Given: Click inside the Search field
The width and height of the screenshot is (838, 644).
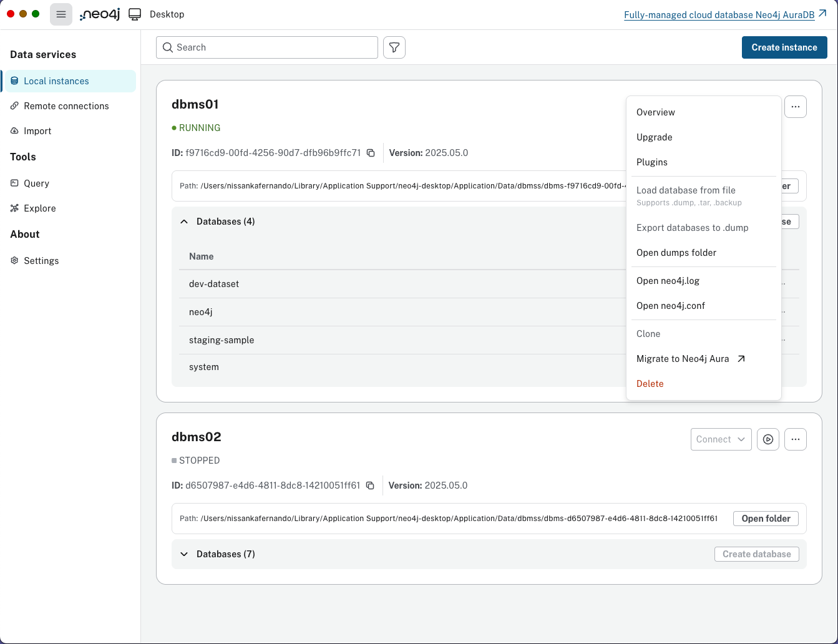Looking at the screenshot, I should click(266, 47).
